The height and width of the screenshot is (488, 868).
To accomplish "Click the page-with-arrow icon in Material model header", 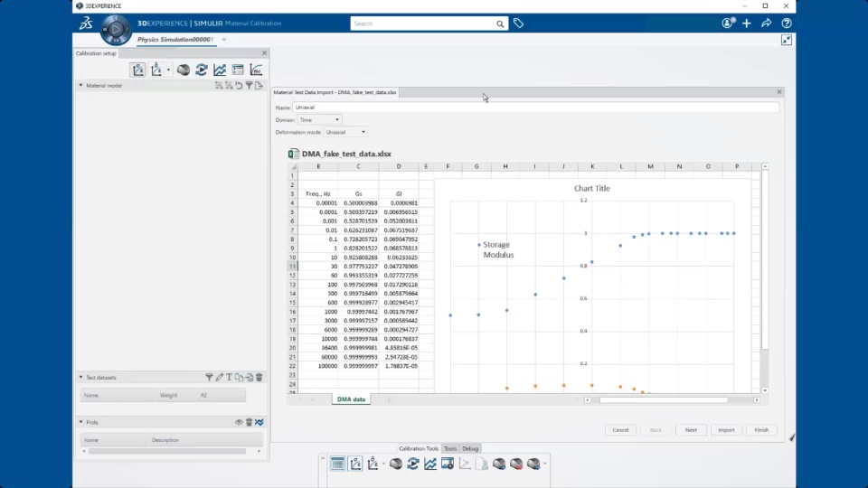I will pos(259,86).
